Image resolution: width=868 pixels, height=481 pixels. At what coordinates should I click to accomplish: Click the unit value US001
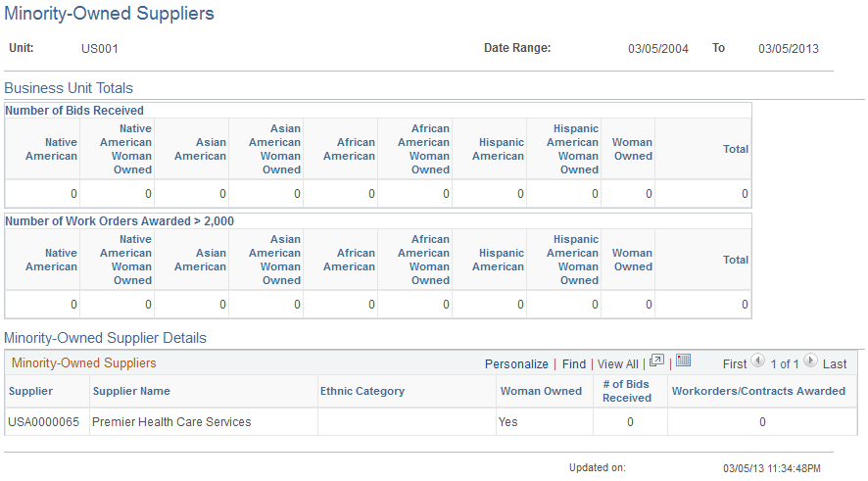tap(100, 49)
